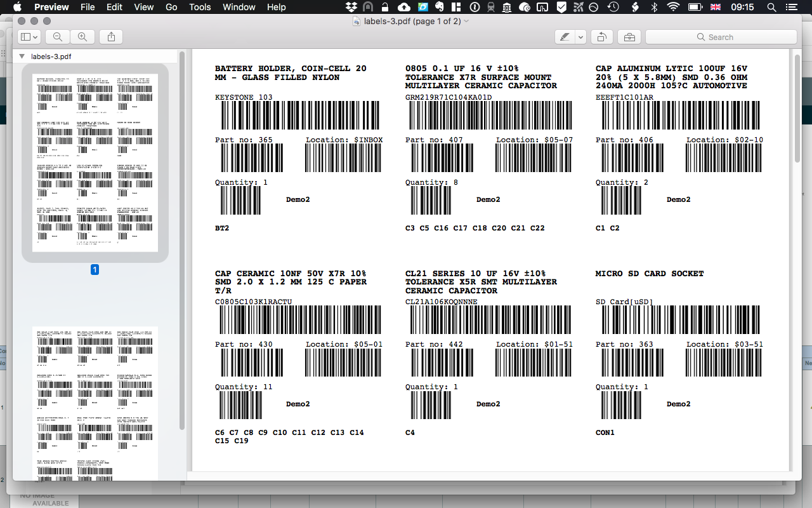Open the Apple menu

17,7
